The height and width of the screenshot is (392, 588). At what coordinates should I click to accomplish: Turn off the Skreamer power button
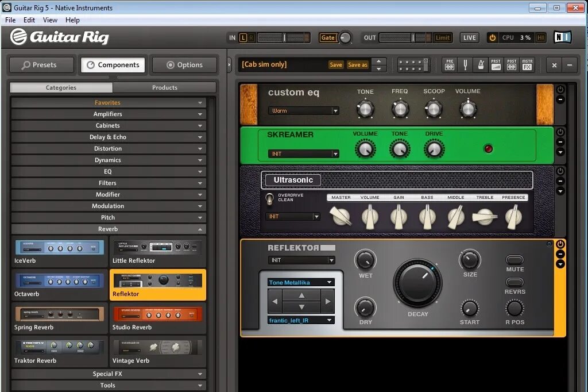(x=560, y=132)
